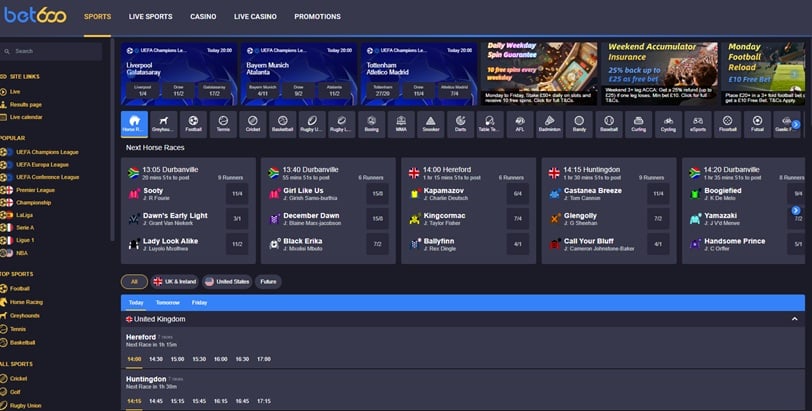Open LaLiga in sidebar
This screenshot has height=411, width=812.
pyautogui.click(x=24, y=215)
